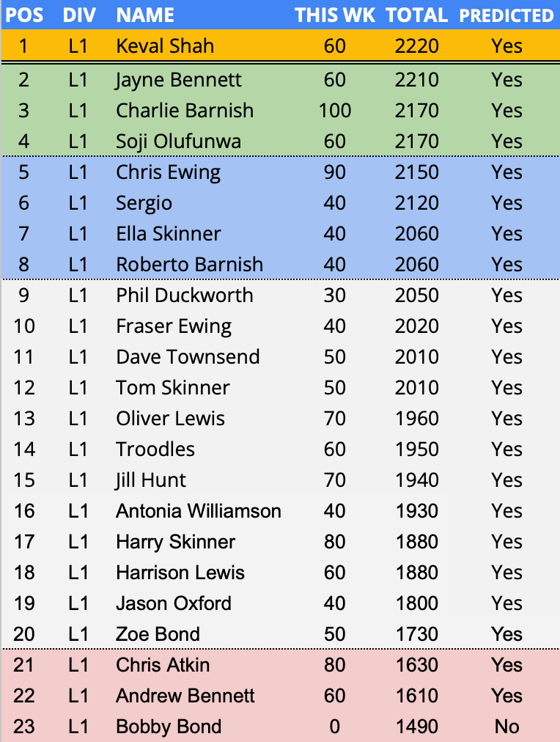
Task: Select Charlie Barnish's weekly score of 100
Action: pyautogui.click(x=335, y=111)
